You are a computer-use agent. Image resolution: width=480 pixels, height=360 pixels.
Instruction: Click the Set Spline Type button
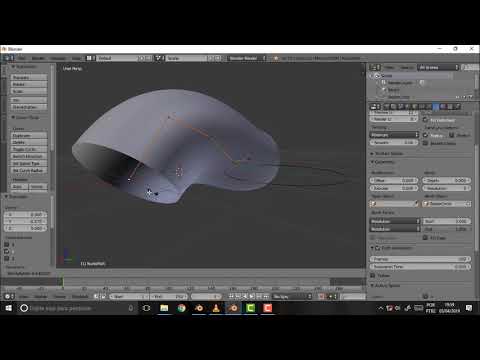(x=29, y=163)
